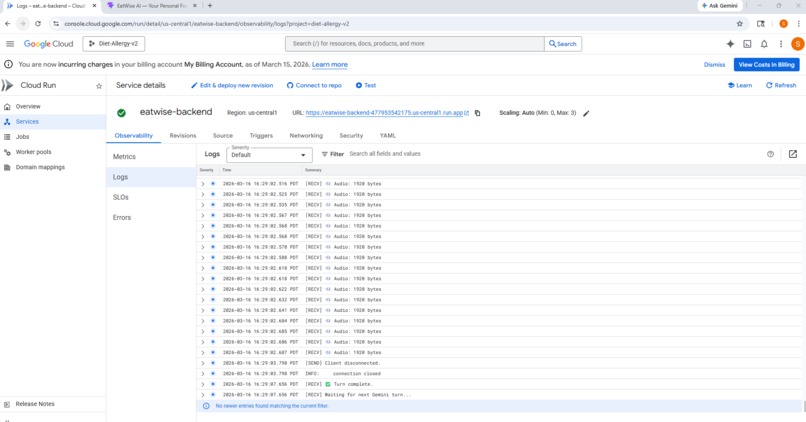The image size is (806, 422).
Task: Click the Learn button
Action: pyautogui.click(x=740, y=85)
